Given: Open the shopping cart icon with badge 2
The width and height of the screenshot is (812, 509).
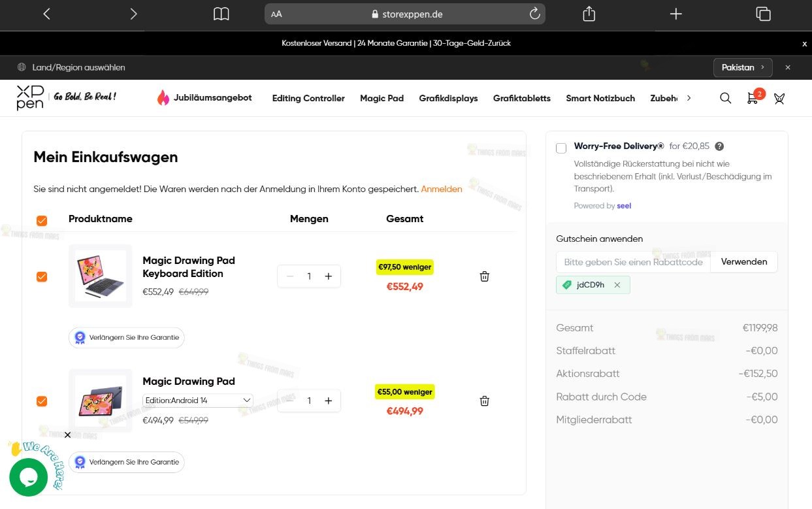Looking at the screenshot, I should [753, 97].
